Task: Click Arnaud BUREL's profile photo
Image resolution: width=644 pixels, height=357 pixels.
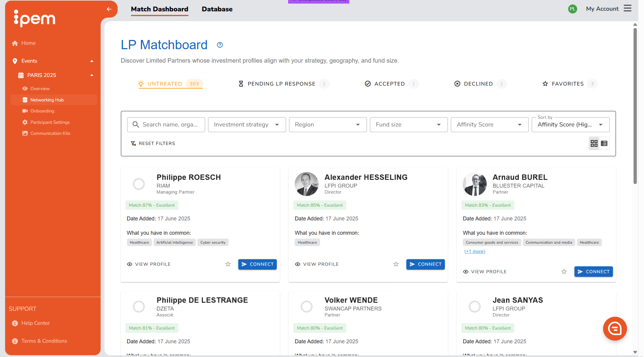Action: click(x=475, y=184)
